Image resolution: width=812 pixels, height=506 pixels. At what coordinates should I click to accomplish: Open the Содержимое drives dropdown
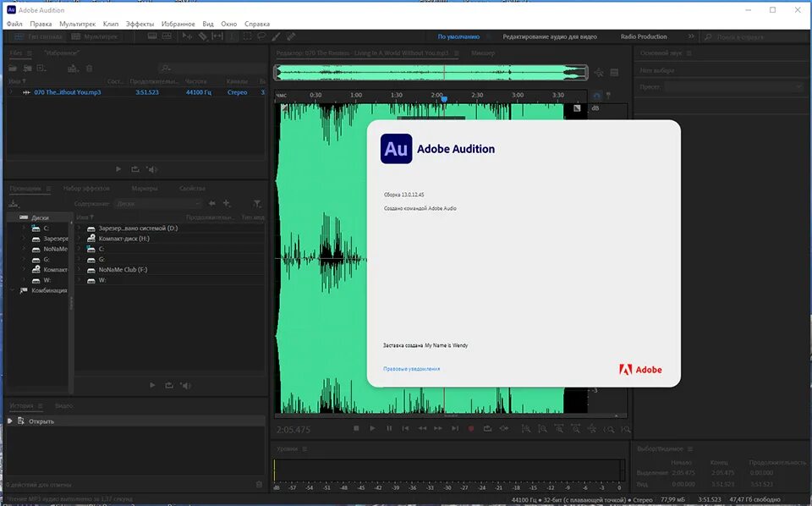[158, 204]
